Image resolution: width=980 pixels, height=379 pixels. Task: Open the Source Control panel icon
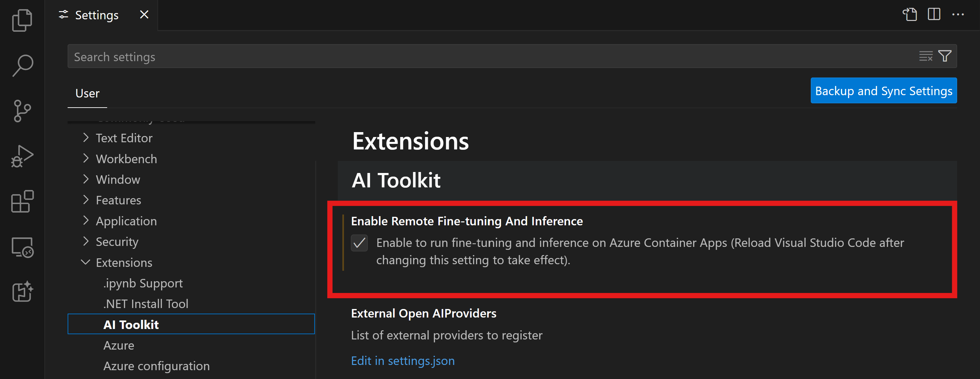coord(22,111)
